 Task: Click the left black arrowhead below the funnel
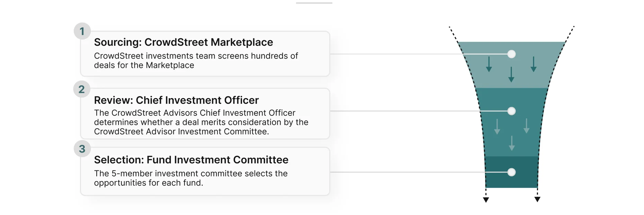coord(486,200)
